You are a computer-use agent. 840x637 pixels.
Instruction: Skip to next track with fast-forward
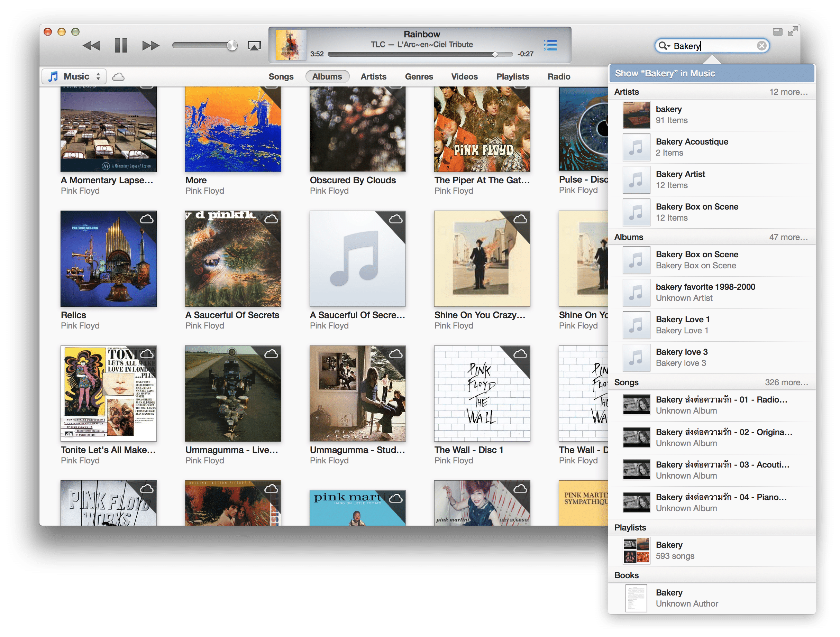coord(150,46)
